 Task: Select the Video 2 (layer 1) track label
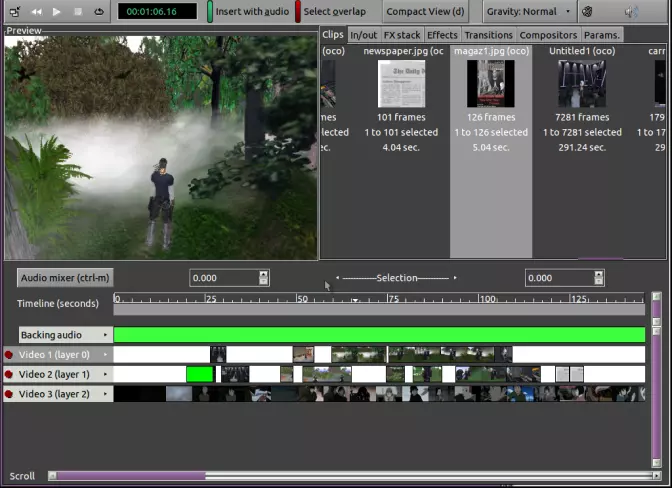(x=54, y=374)
